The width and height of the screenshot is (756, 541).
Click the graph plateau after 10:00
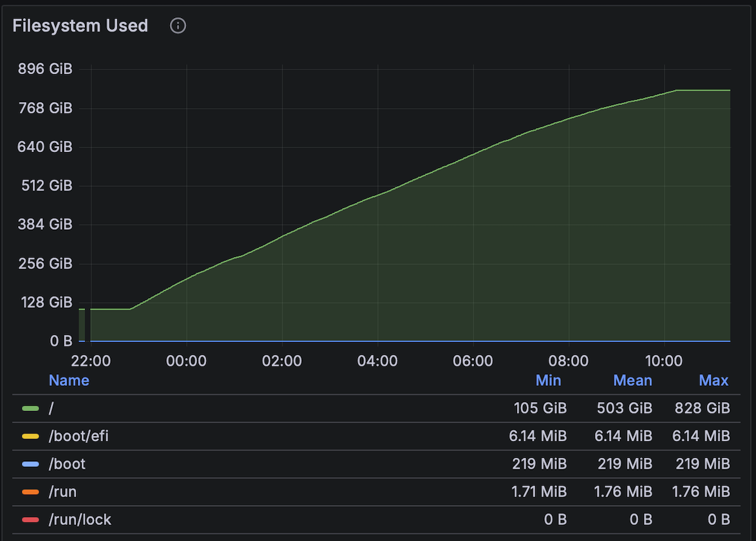[x=702, y=91]
